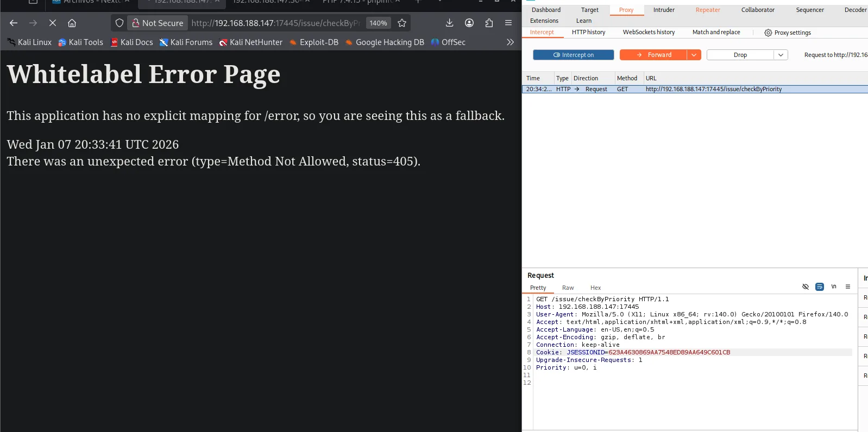868x432 pixels.
Task: Click the GET /issue/checkByPriority request line
Action: (602, 299)
